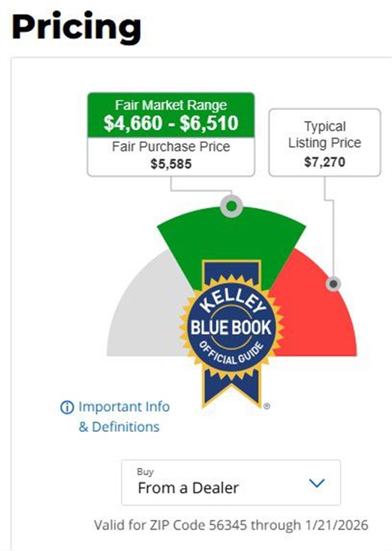Click the $7,270 listing price amount
This screenshot has height=551, width=392.
[325, 162]
